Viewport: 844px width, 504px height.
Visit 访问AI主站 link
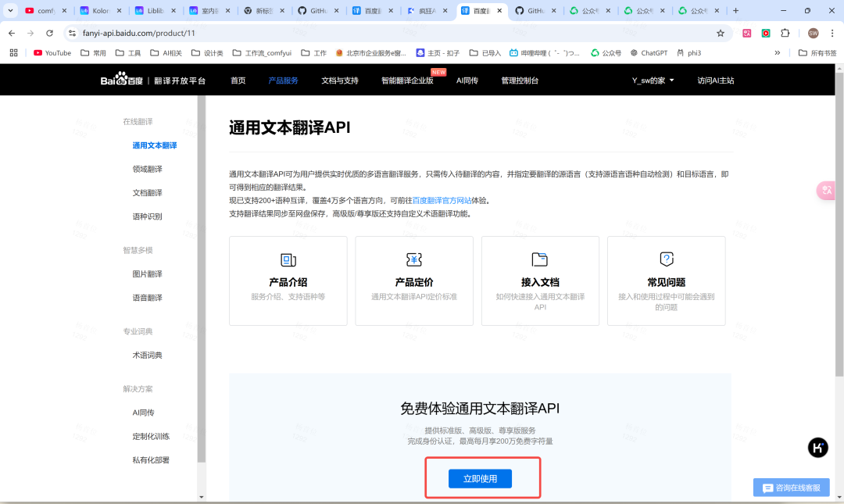point(715,80)
